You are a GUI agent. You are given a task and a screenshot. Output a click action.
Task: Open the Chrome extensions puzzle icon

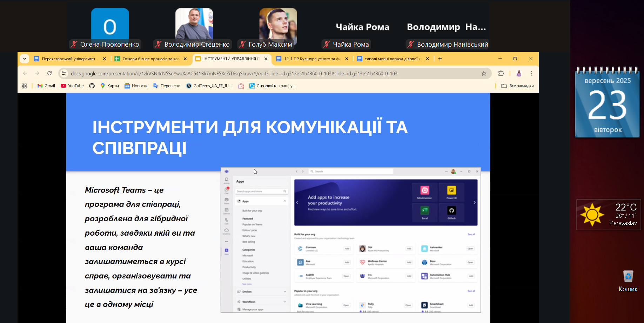pos(501,73)
